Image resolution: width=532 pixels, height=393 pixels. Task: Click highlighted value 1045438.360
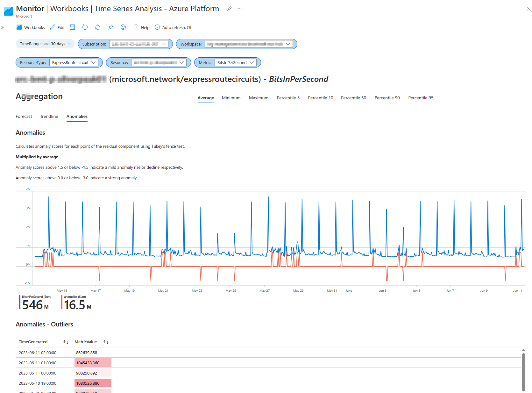93,363
